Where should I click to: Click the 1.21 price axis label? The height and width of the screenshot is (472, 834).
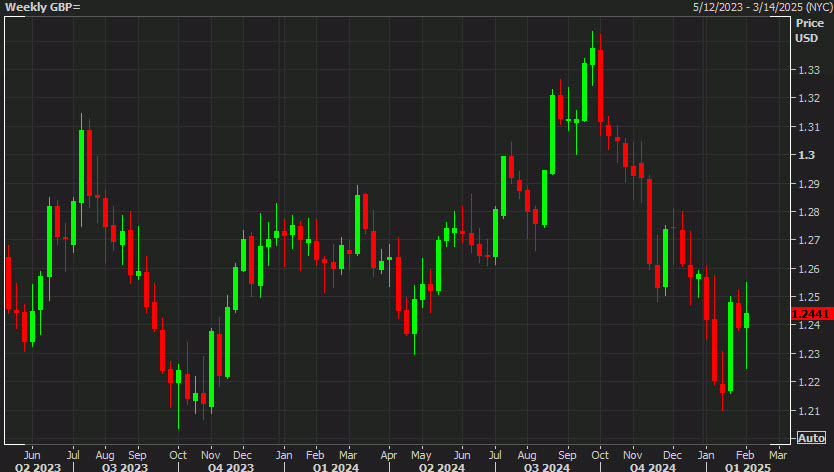tap(809, 411)
